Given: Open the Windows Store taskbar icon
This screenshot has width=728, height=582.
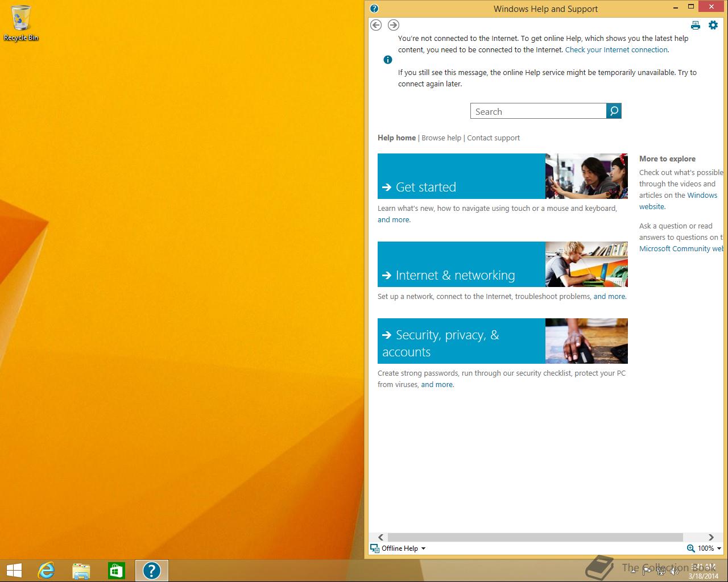Looking at the screenshot, I should [116, 571].
